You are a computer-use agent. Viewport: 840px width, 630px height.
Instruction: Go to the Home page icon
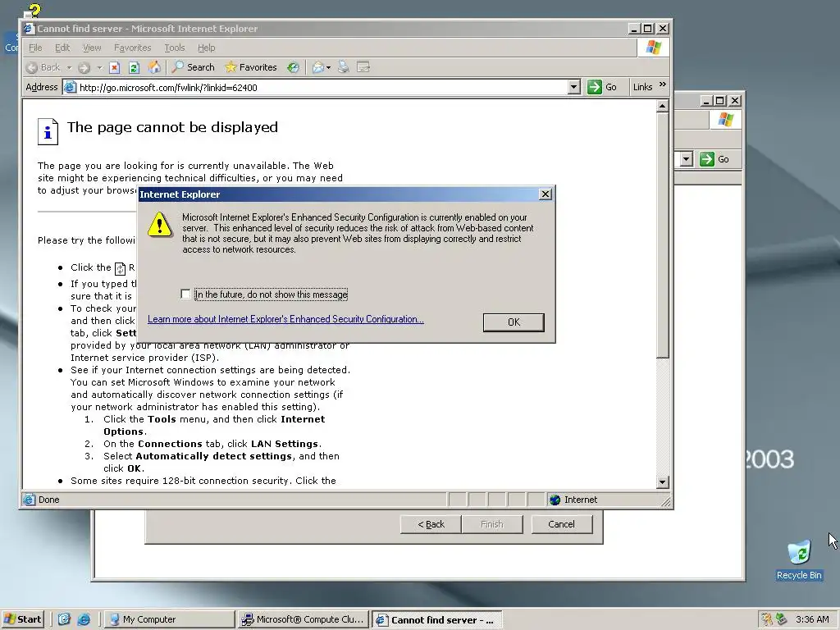point(154,67)
